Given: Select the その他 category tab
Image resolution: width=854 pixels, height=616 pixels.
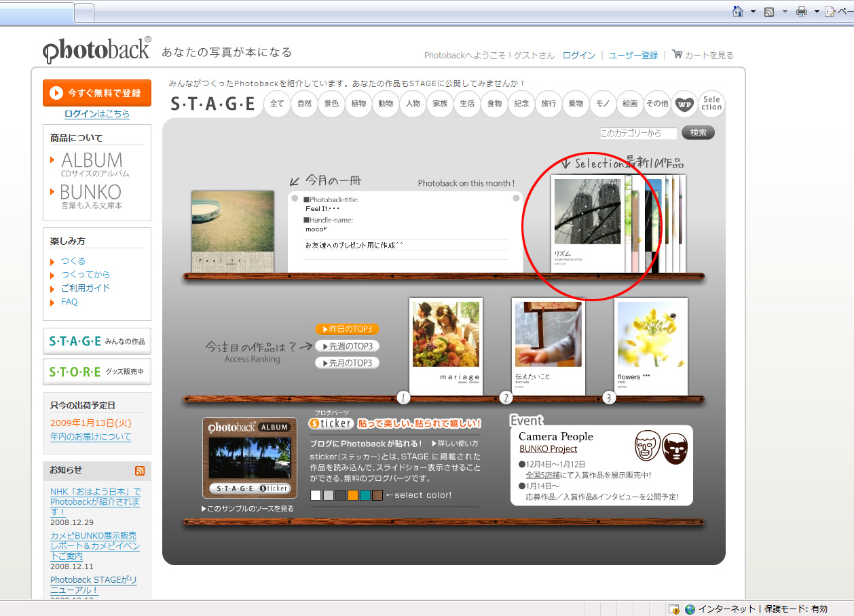Looking at the screenshot, I should (657, 104).
